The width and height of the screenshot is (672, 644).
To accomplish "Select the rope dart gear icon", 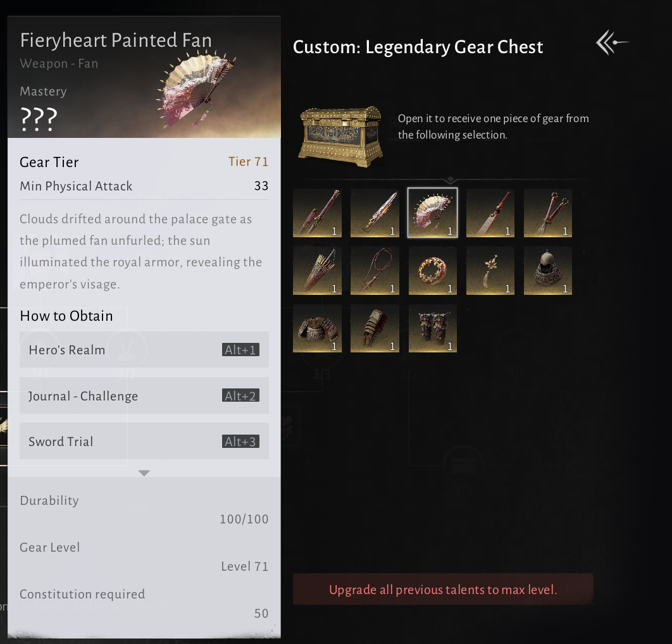I will (375, 271).
